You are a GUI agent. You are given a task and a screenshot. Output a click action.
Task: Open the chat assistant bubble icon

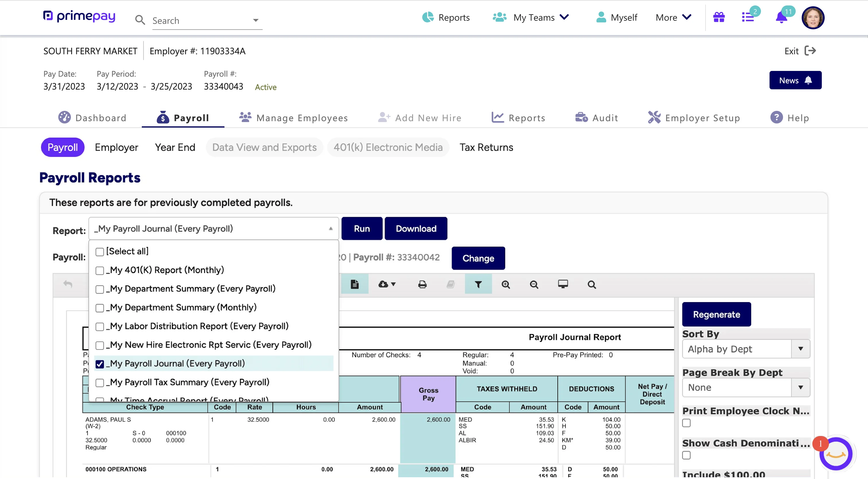836,454
